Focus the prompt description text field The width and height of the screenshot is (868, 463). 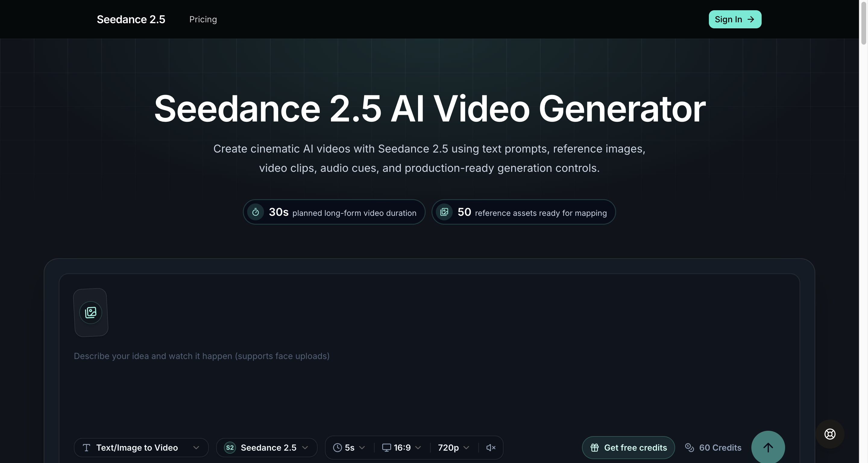tap(429, 356)
